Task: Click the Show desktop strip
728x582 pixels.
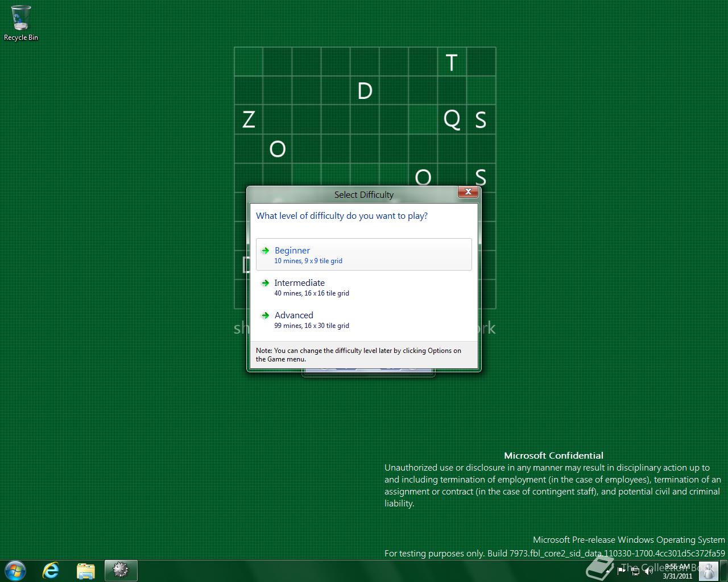Action: click(723, 571)
